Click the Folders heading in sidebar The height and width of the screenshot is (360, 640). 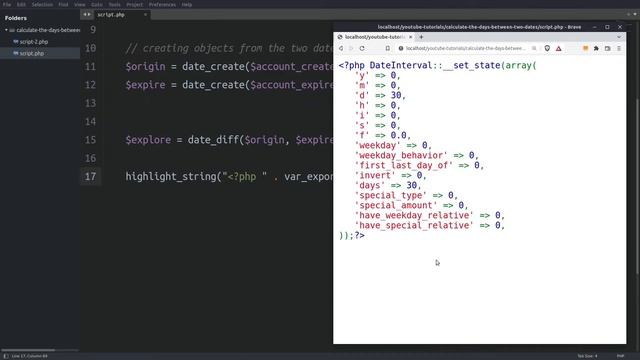point(16,18)
